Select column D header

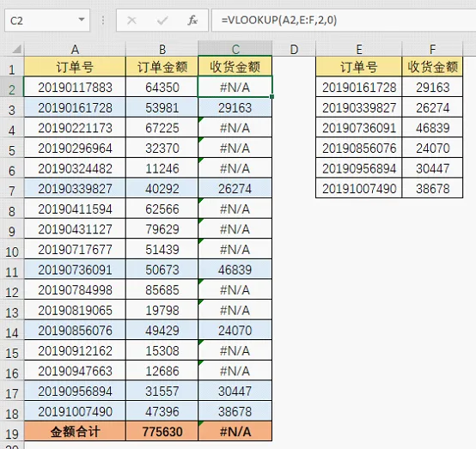coord(294,49)
